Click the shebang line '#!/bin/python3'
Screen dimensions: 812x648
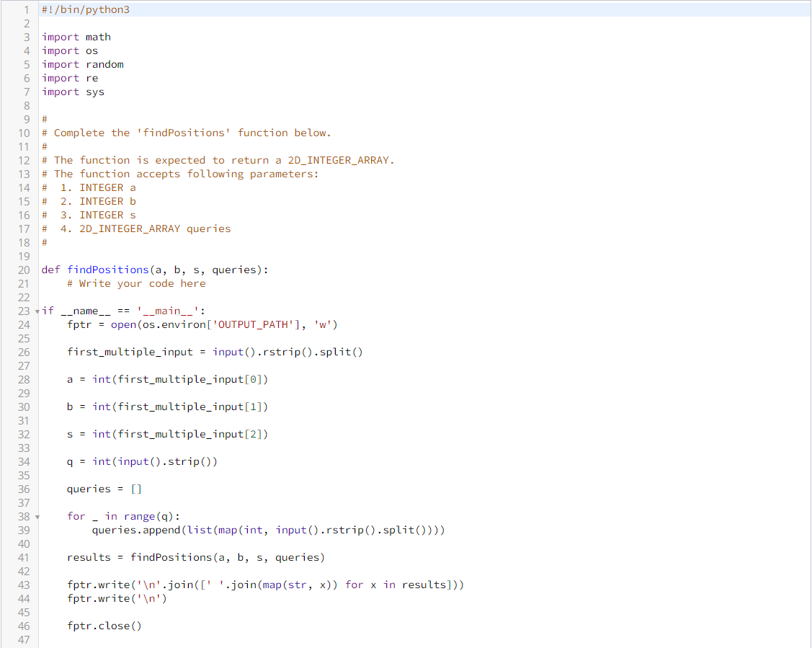(86, 10)
